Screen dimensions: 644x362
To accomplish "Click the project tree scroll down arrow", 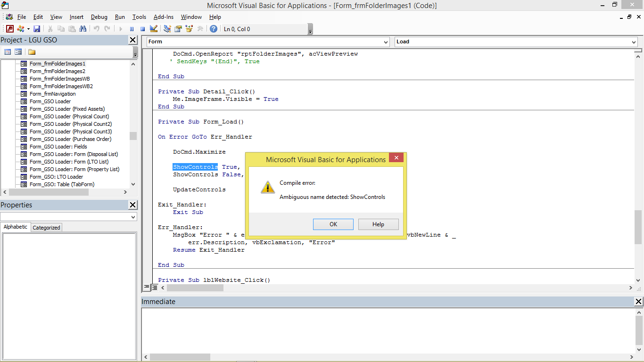I will (133, 184).
